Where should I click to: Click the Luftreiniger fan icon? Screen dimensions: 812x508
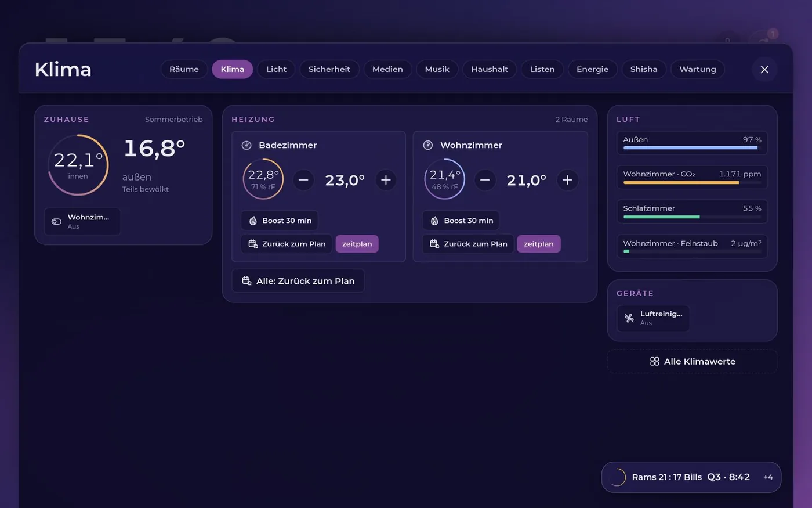[629, 318]
